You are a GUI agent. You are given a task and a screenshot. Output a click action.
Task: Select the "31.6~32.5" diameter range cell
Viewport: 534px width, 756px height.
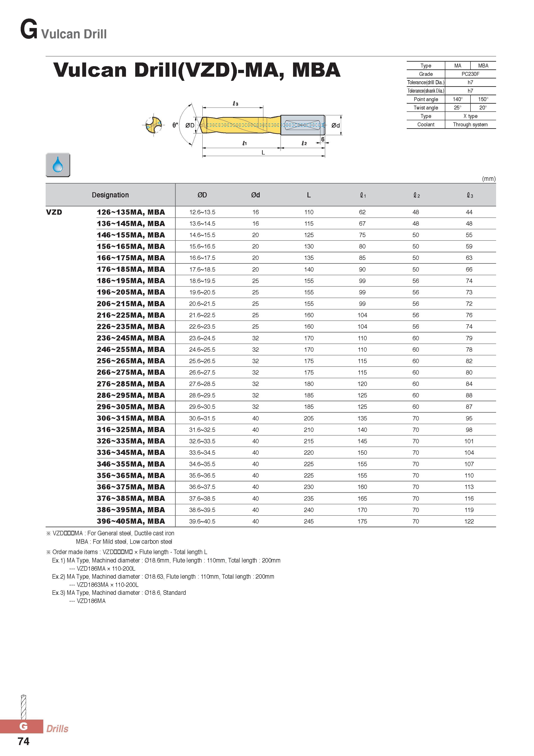[x=202, y=430]
